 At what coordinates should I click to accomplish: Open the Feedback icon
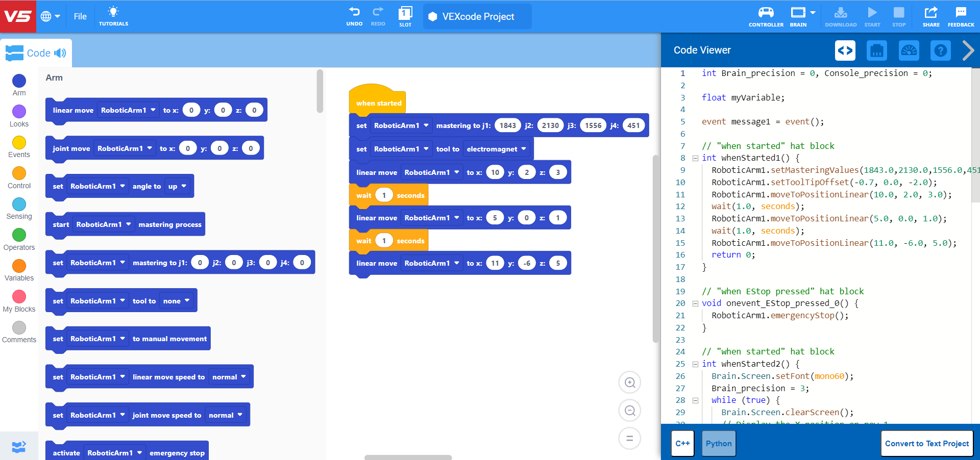coord(961,16)
